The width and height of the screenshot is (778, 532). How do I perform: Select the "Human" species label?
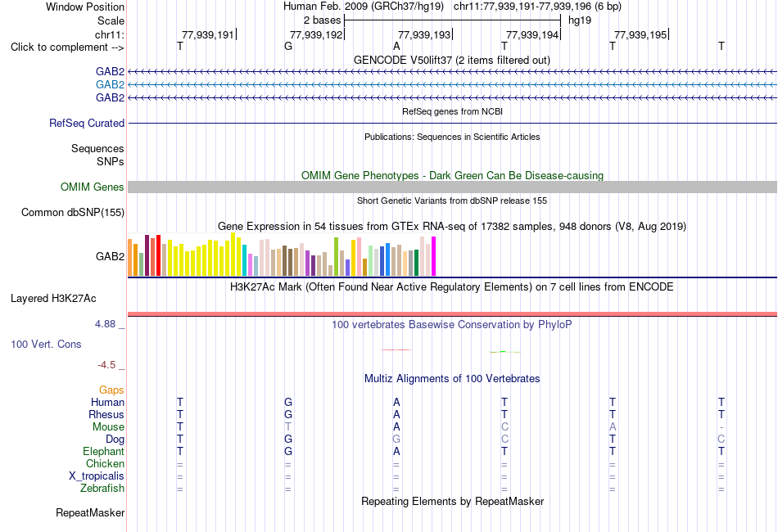(107, 402)
